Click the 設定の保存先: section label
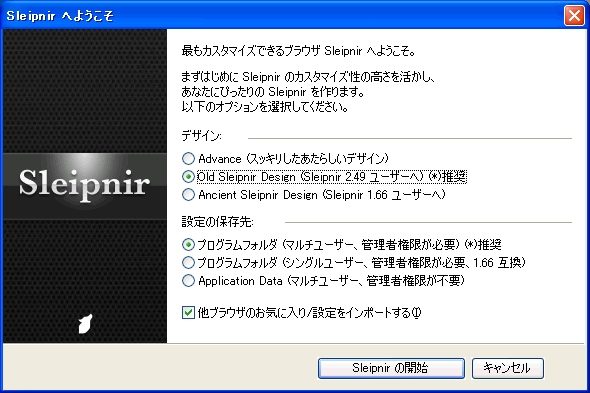 pos(217,222)
